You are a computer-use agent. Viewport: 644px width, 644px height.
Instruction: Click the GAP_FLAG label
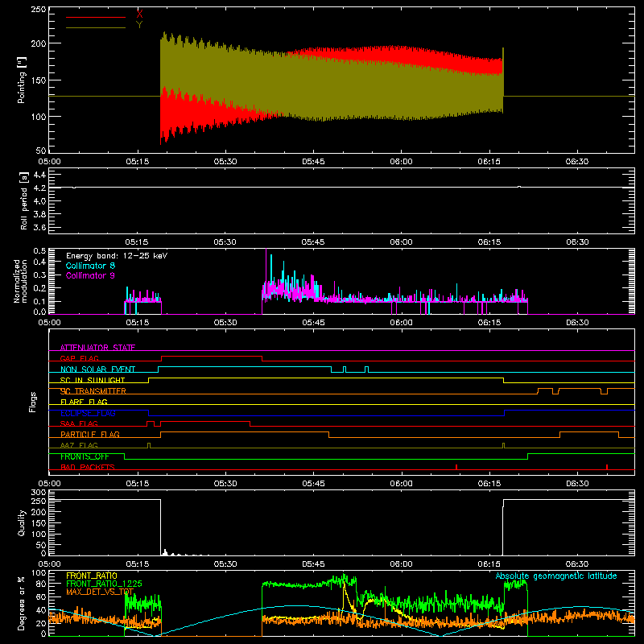coord(79,358)
